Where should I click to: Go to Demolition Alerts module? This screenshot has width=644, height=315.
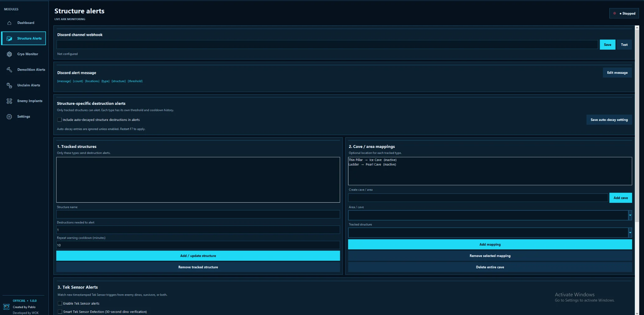pos(24,70)
